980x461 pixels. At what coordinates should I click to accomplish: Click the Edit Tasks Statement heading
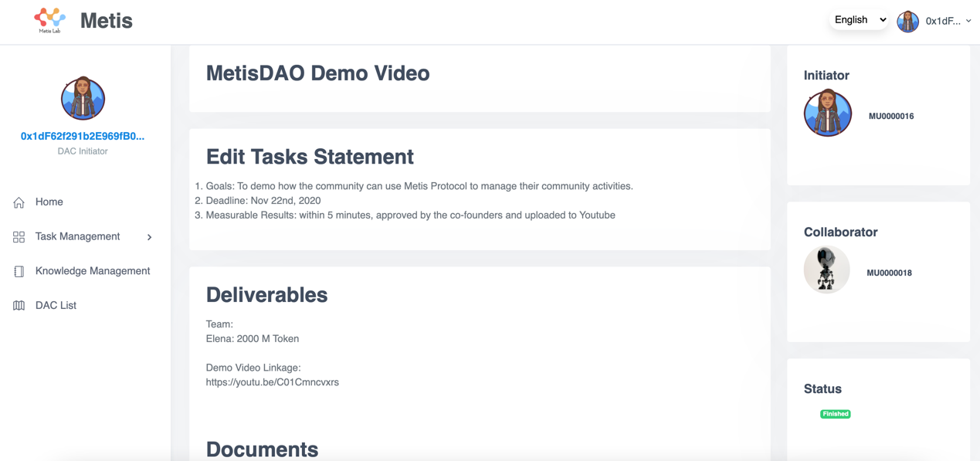310,157
